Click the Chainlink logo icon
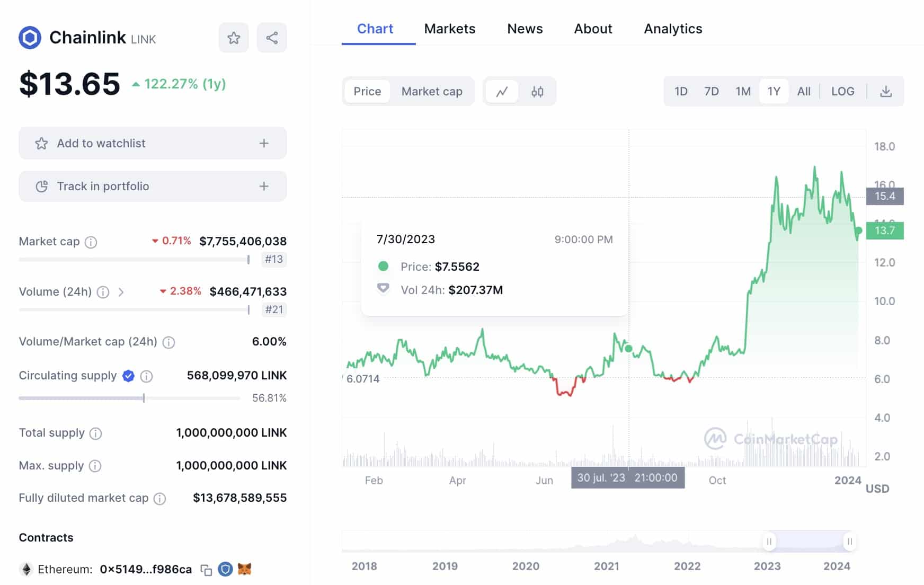This screenshot has width=924, height=585. click(30, 38)
